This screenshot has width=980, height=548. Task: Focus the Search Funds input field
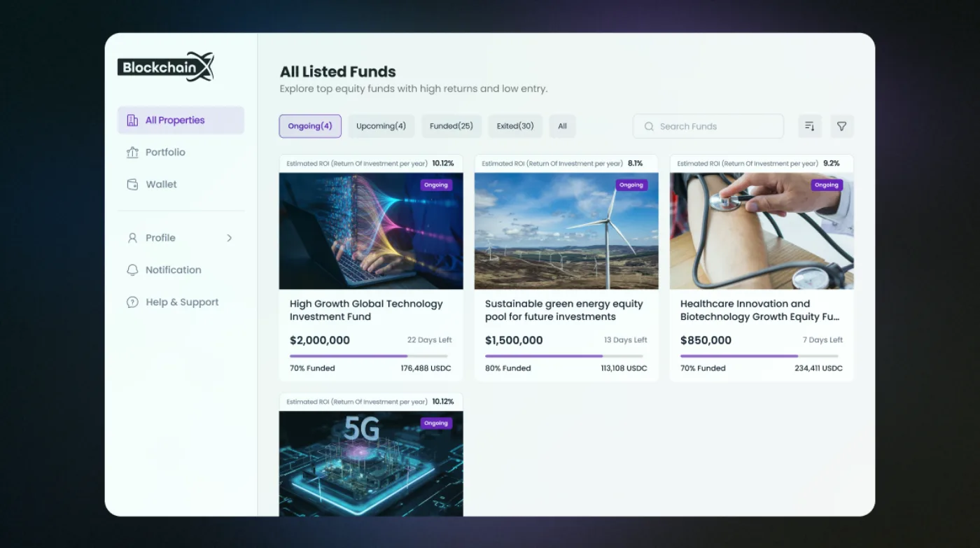pos(708,127)
